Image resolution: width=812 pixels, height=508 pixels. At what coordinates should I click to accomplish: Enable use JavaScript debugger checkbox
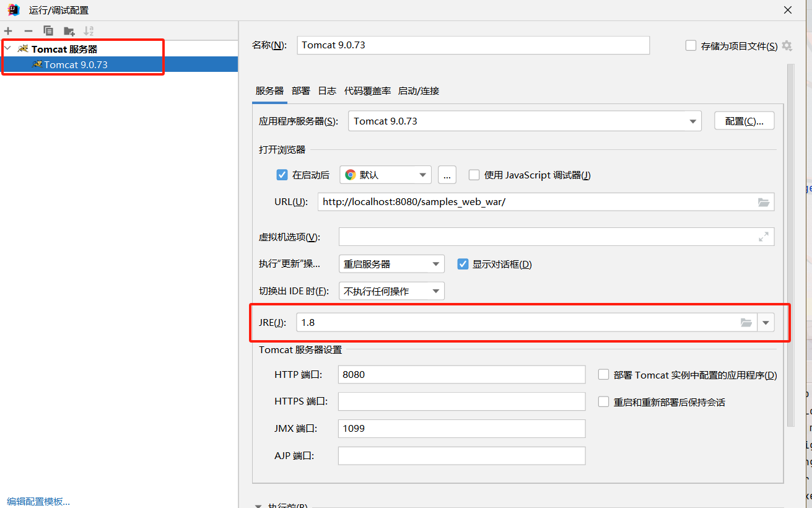pos(474,175)
